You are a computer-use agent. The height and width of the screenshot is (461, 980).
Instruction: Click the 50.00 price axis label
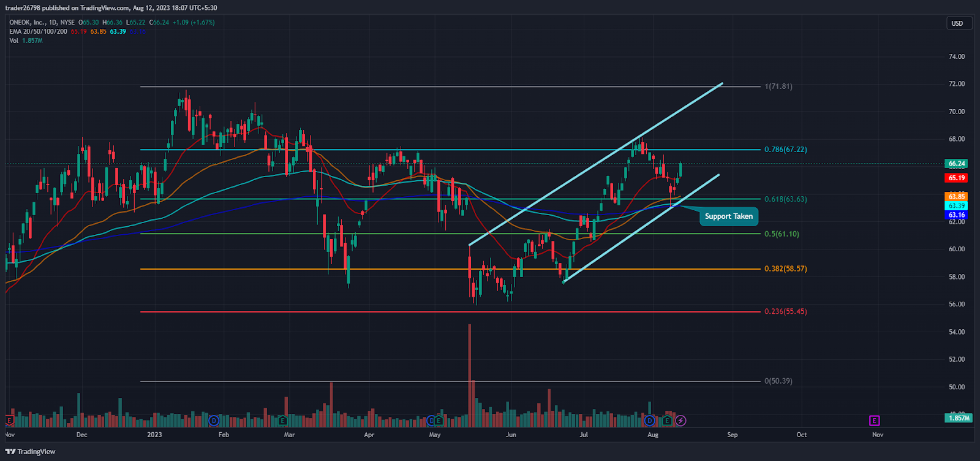tap(957, 387)
